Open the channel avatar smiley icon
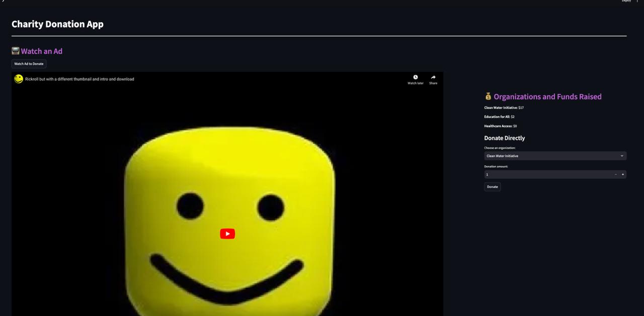Screen dimensions: 644x316 [x=19, y=79]
